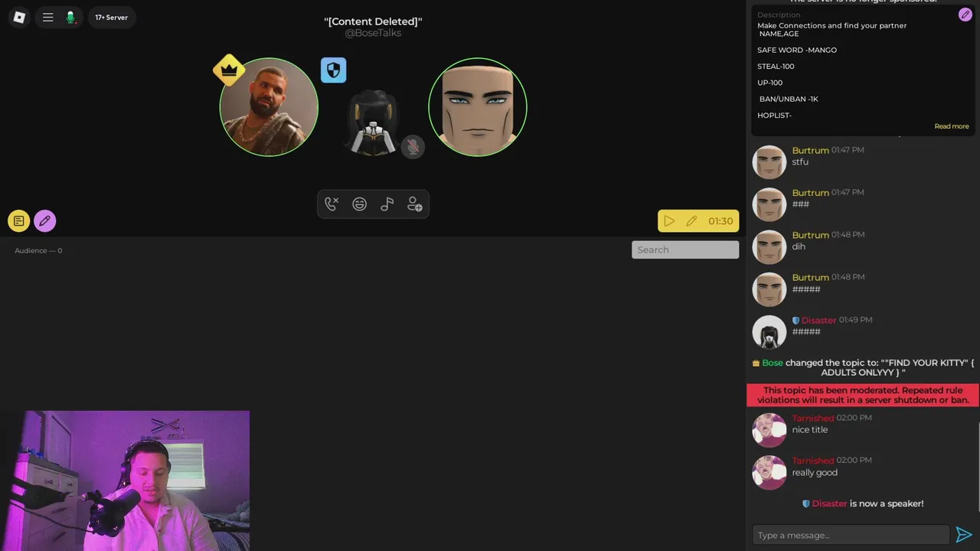Image resolution: width=980 pixels, height=551 pixels.
Task: Click the 17+ Server badge
Action: tap(112, 17)
